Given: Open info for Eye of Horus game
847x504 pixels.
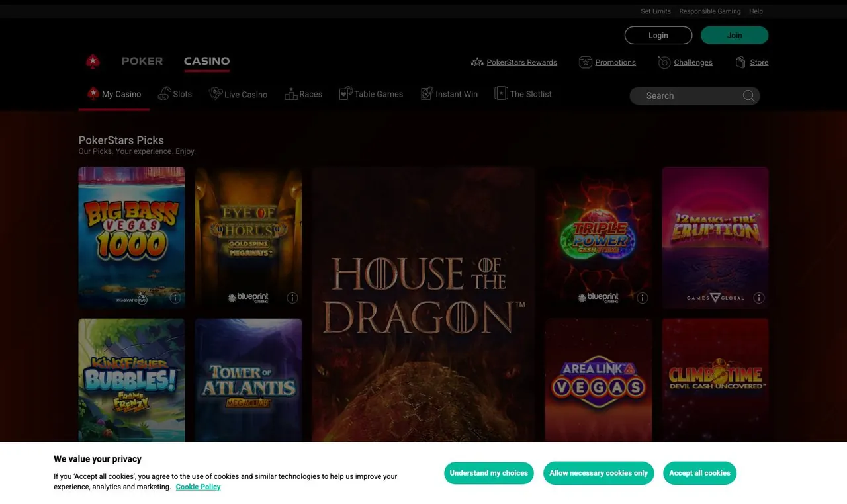Looking at the screenshot, I should coord(292,298).
